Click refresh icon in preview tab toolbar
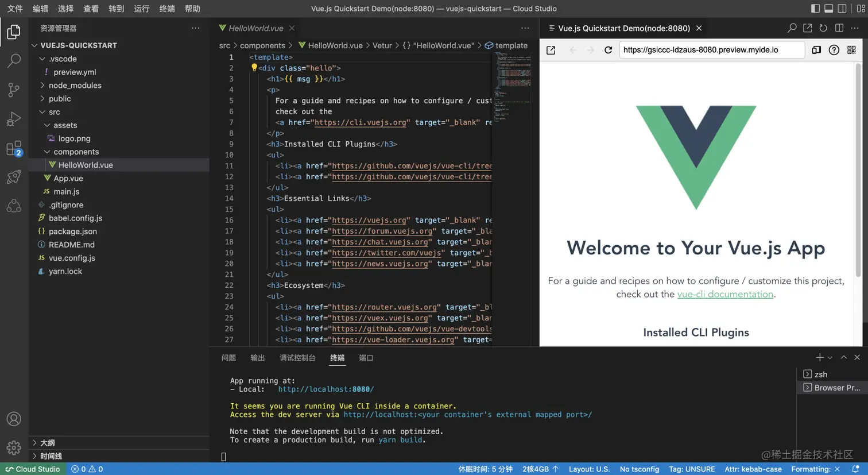This screenshot has height=475, width=868. (823, 28)
